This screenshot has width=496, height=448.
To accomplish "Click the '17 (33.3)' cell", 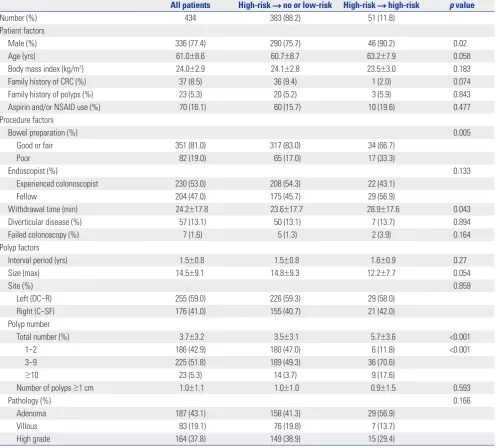I will pos(382,158).
